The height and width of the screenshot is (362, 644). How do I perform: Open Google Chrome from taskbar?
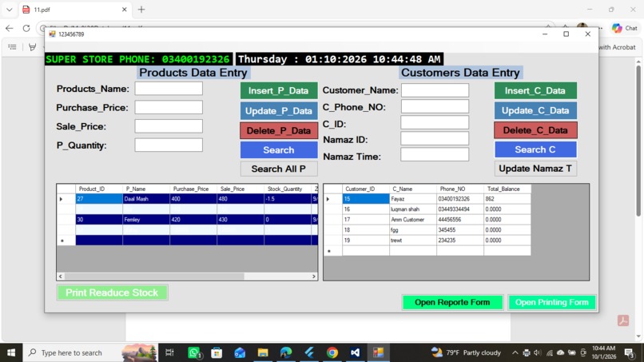pyautogui.click(x=332, y=352)
